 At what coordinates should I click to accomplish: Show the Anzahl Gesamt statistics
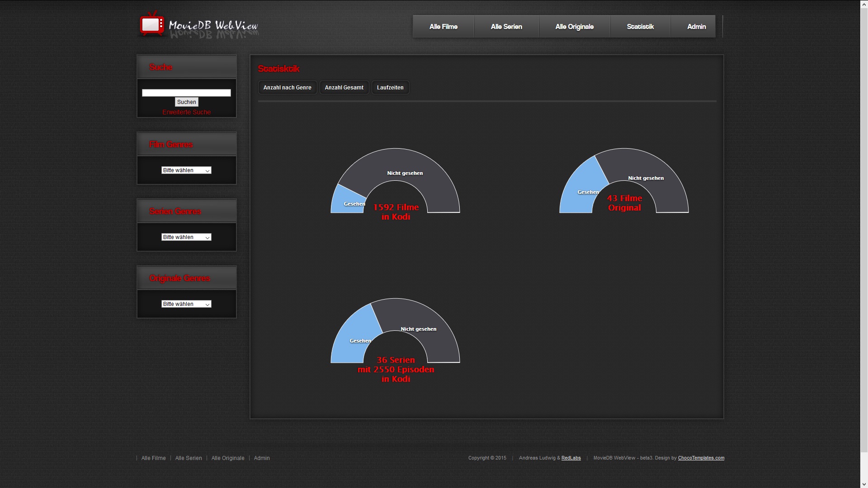click(x=344, y=88)
